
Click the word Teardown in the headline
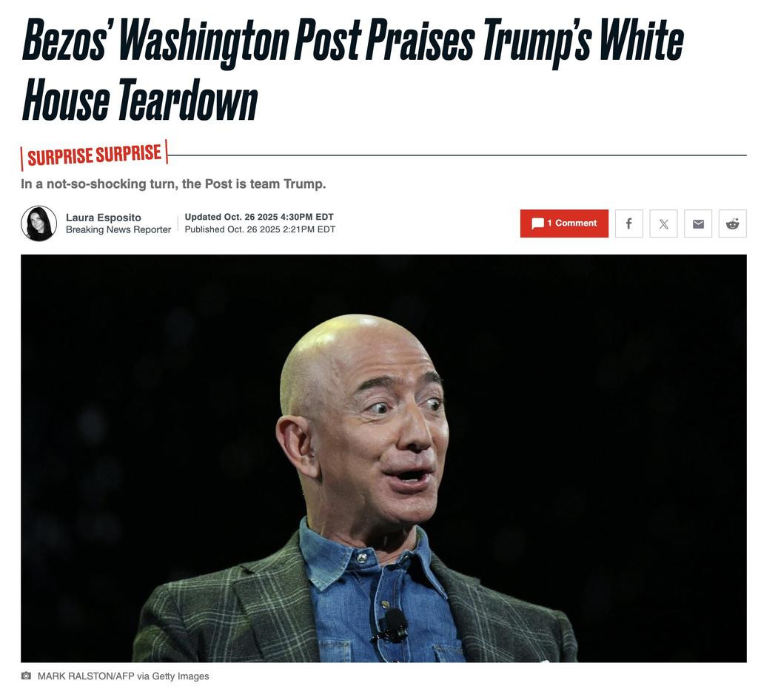(x=188, y=100)
